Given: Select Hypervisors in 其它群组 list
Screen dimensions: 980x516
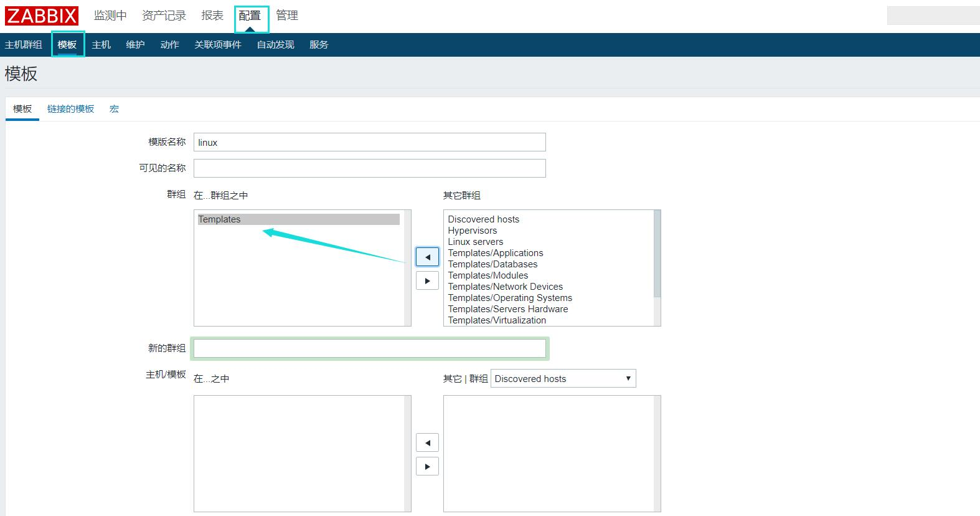Looking at the screenshot, I should pyautogui.click(x=473, y=231).
